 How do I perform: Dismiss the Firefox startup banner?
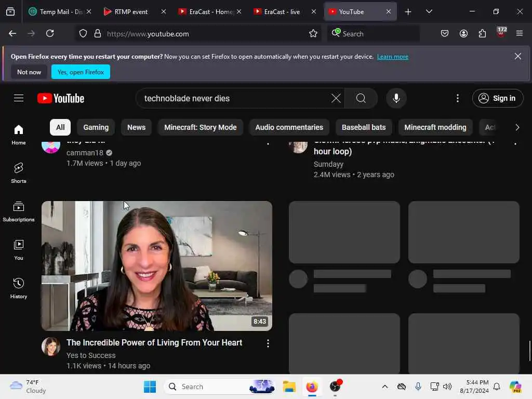tap(518, 56)
